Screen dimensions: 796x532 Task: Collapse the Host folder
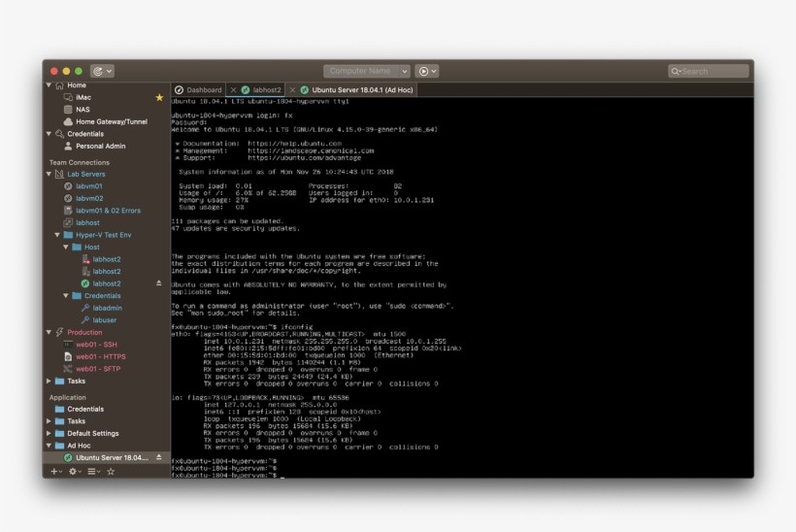66,247
